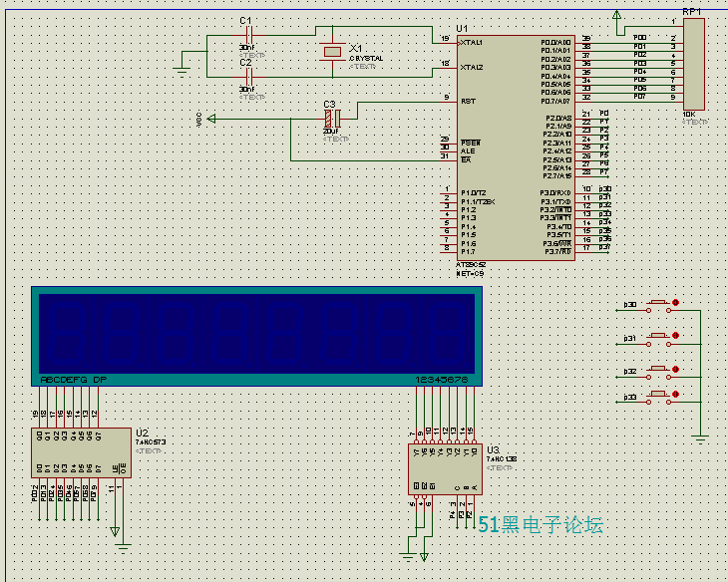Select capacitor C2 symbol
The image size is (728, 582).
tap(249, 77)
